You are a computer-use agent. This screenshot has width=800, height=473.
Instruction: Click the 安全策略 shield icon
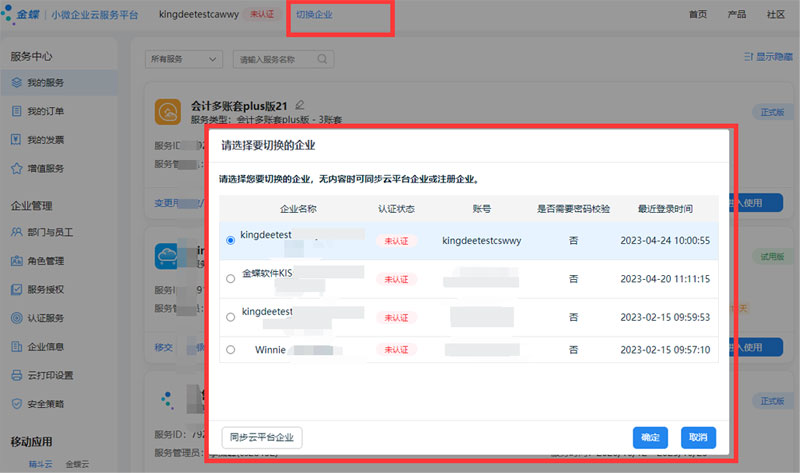[16, 404]
